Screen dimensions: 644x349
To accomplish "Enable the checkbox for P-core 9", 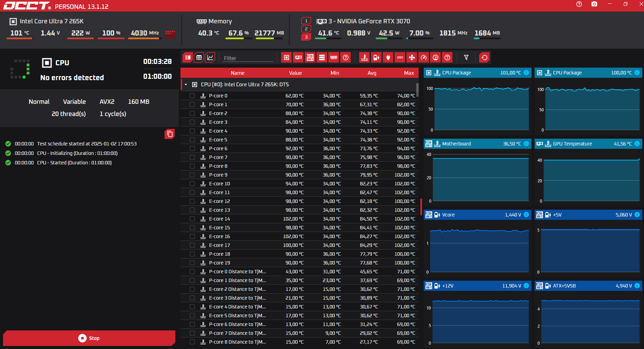I will (192, 175).
